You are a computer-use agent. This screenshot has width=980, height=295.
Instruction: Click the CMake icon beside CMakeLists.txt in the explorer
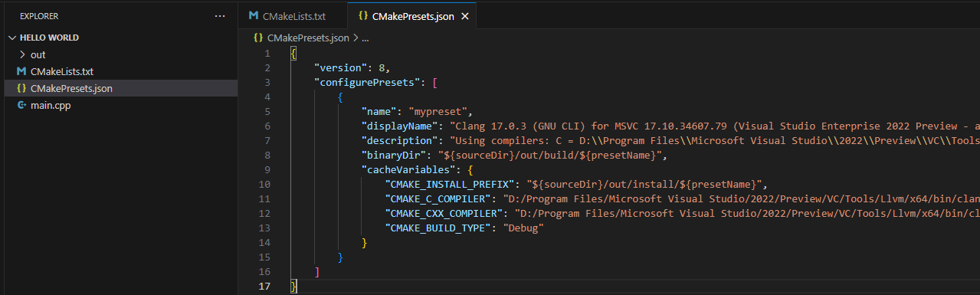21,71
